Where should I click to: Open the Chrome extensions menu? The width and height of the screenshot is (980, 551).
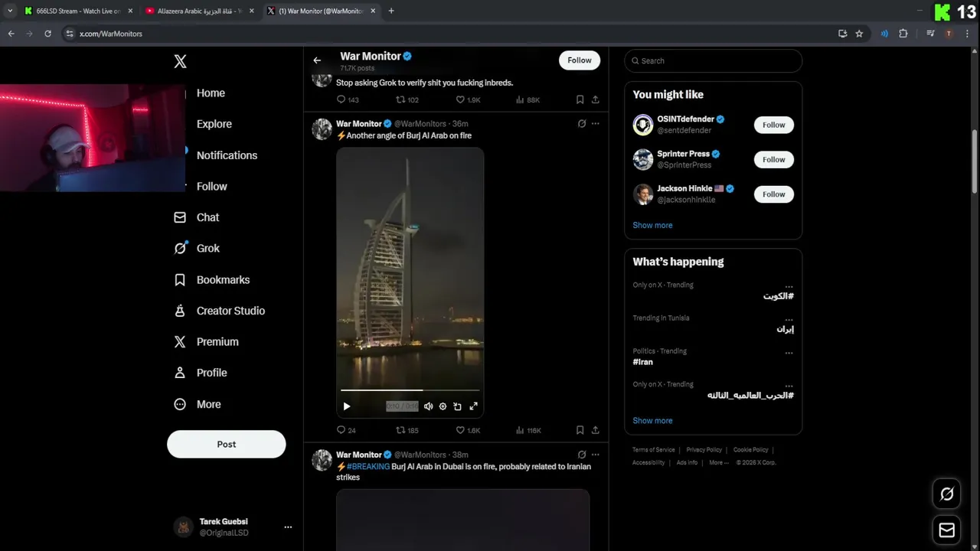pos(903,34)
